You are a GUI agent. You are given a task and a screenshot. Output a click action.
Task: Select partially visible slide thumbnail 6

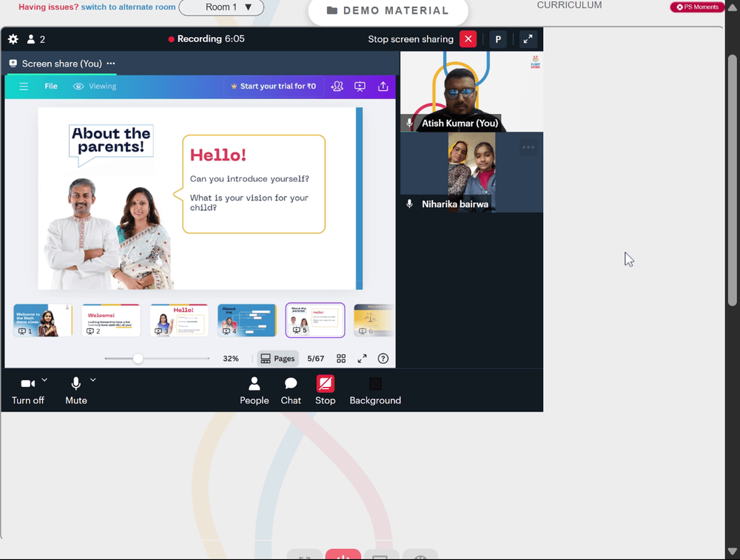[x=374, y=320]
